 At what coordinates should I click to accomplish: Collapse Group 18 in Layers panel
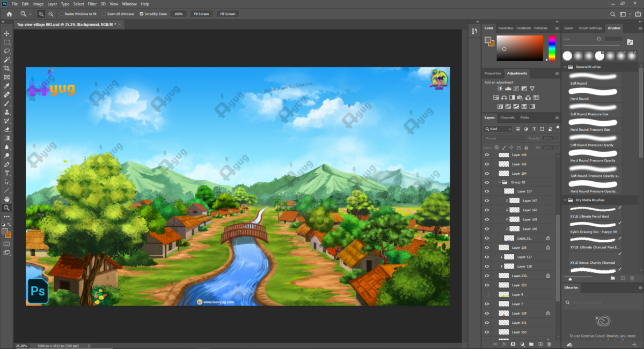click(x=500, y=182)
